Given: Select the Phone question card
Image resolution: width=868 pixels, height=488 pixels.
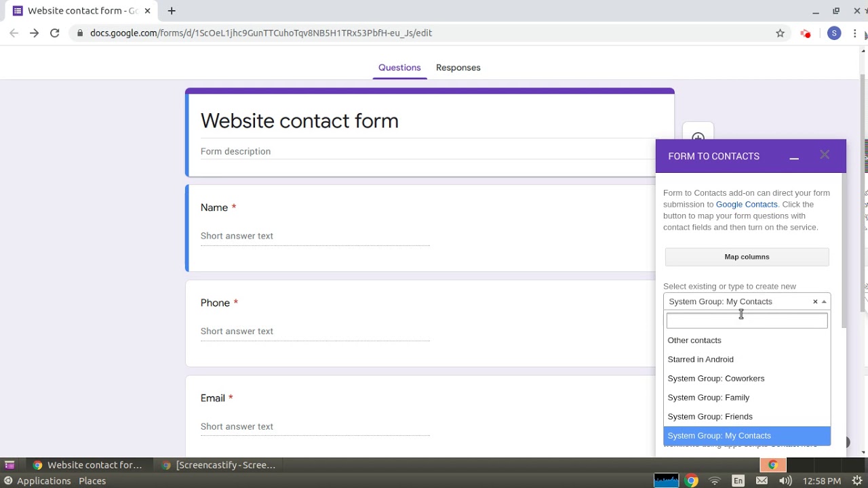Looking at the screenshot, I should (x=421, y=323).
